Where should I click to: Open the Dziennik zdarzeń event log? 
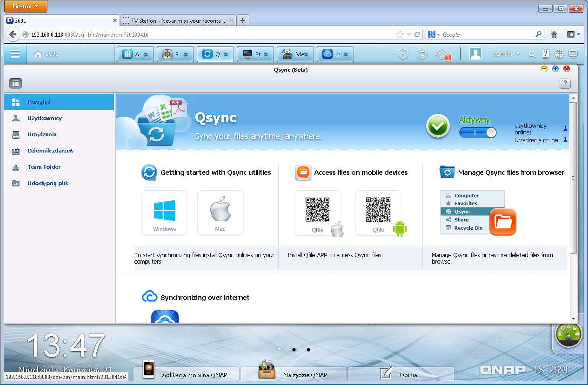[59, 151]
